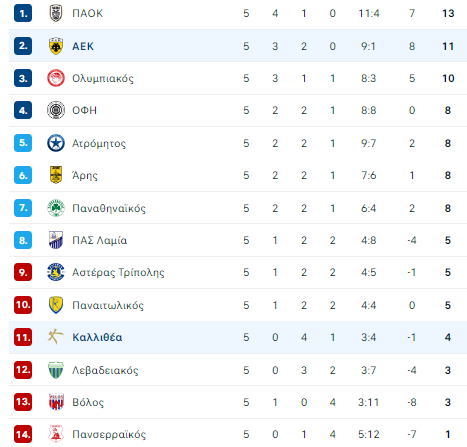
Task: Open the Άρης yellow crest icon
Action: pos(56,175)
